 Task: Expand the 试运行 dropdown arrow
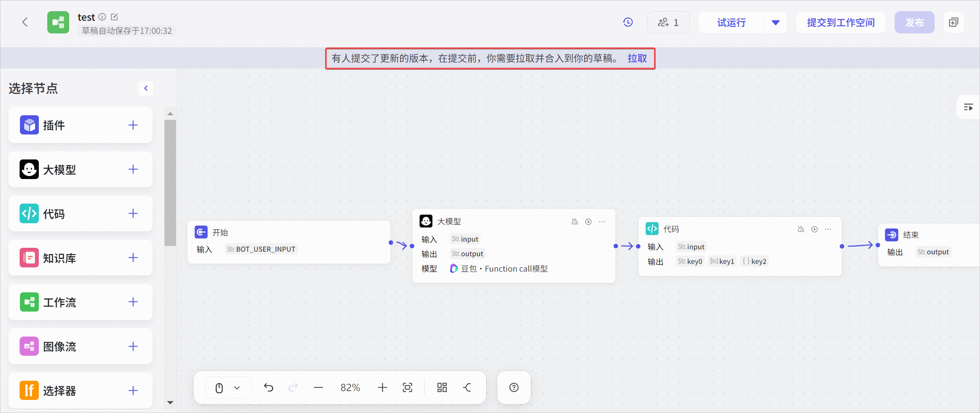point(776,22)
